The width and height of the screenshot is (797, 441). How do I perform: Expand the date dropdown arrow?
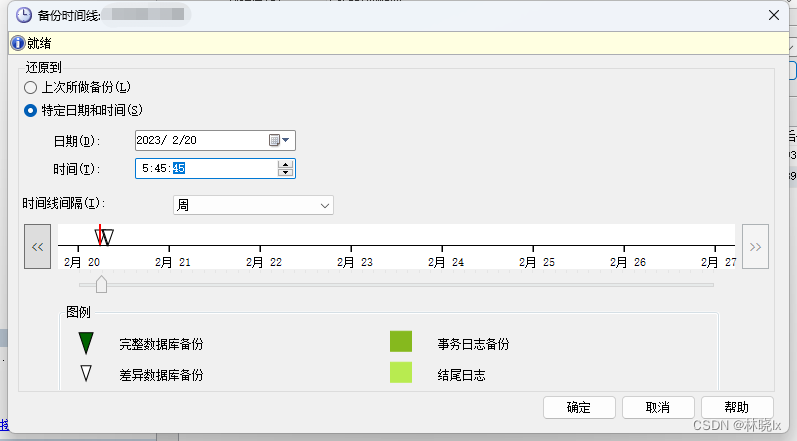point(286,141)
